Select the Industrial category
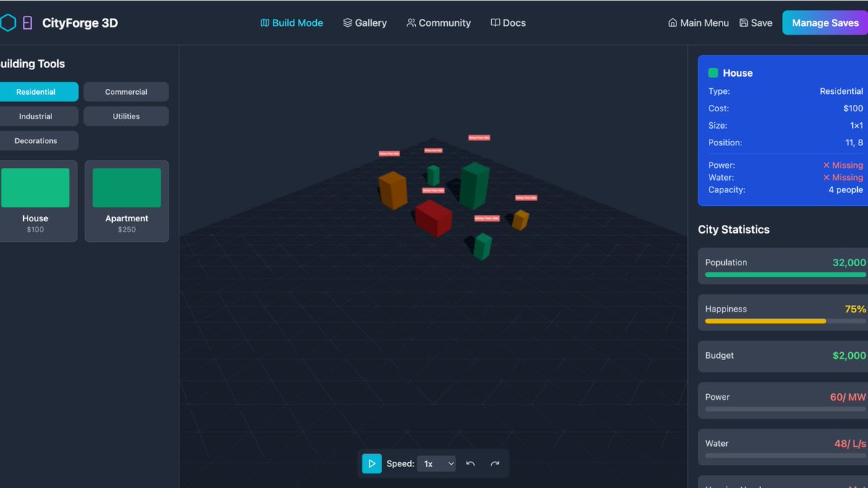Screen dimensions: 868x488 coord(36,116)
